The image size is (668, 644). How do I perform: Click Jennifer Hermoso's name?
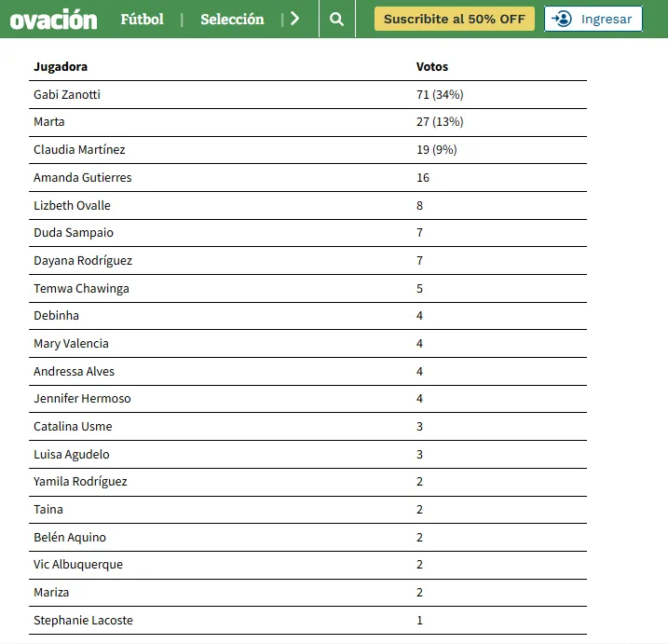tap(82, 399)
